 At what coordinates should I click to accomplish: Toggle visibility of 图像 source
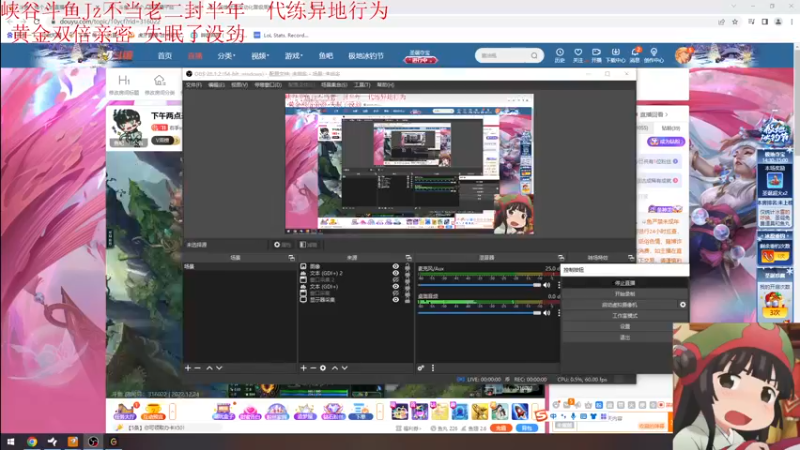coord(395,266)
